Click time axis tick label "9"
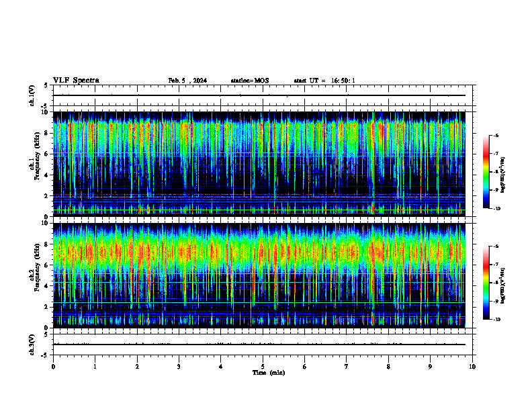 tap(430, 367)
